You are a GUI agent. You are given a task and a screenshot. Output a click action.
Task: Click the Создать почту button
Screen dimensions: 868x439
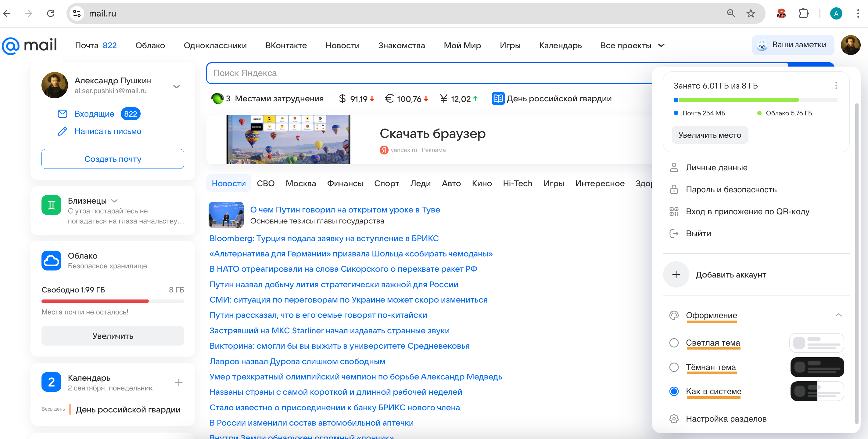(x=113, y=159)
